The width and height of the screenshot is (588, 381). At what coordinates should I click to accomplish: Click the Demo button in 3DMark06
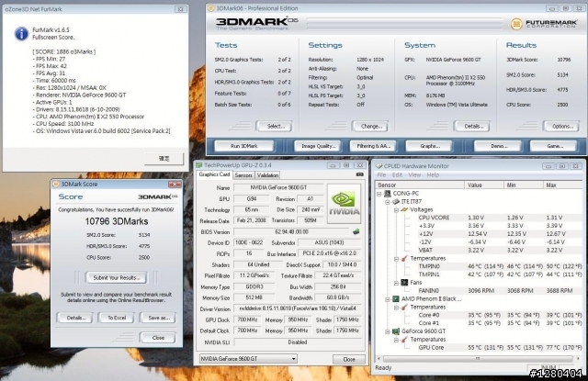point(498,146)
